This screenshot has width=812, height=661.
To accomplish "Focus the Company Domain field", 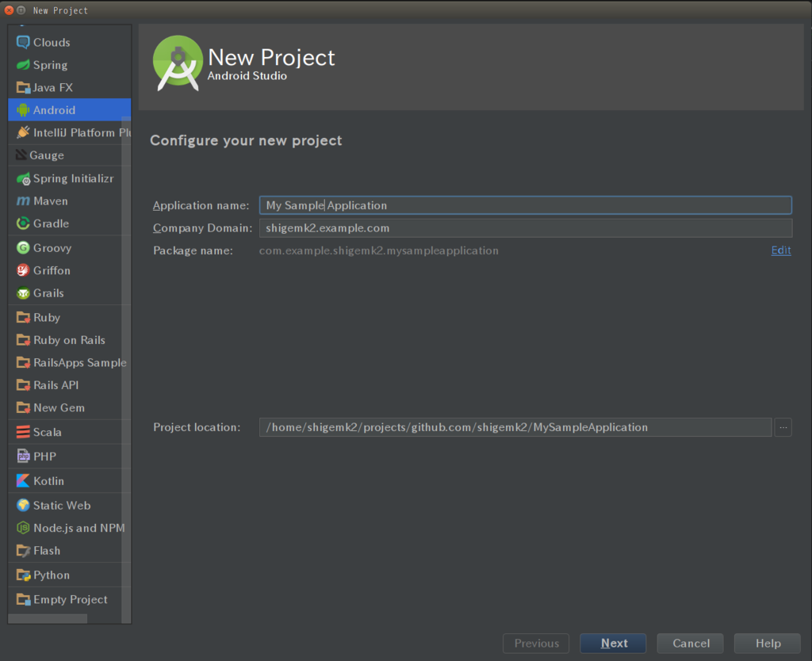I will [x=525, y=227].
